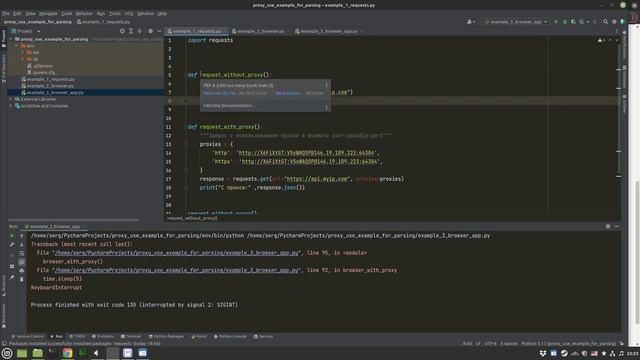Rerun program in Run panel
The width and height of the screenshot is (640, 360).
point(12,236)
